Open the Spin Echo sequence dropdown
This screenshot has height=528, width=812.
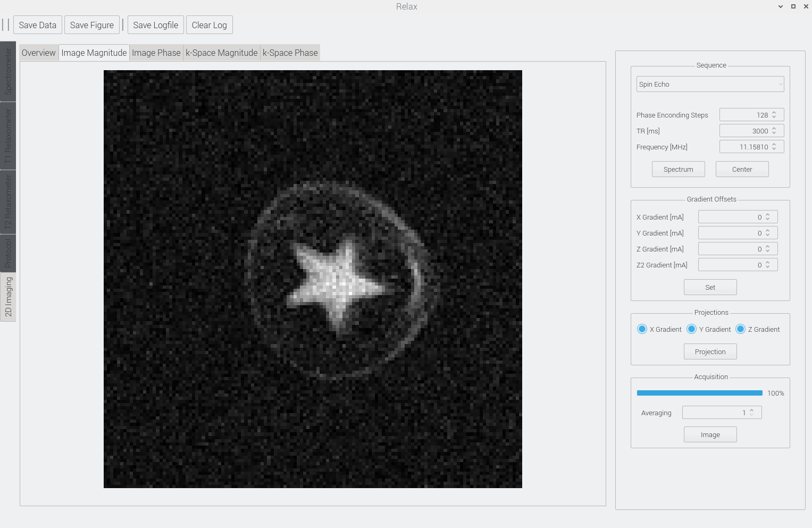click(x=710, y=84)
